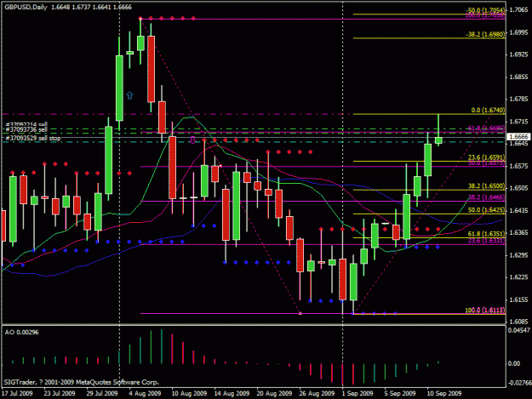
Task: Click the 14 Aug 2009 date label
Action: tap(232, 393)
